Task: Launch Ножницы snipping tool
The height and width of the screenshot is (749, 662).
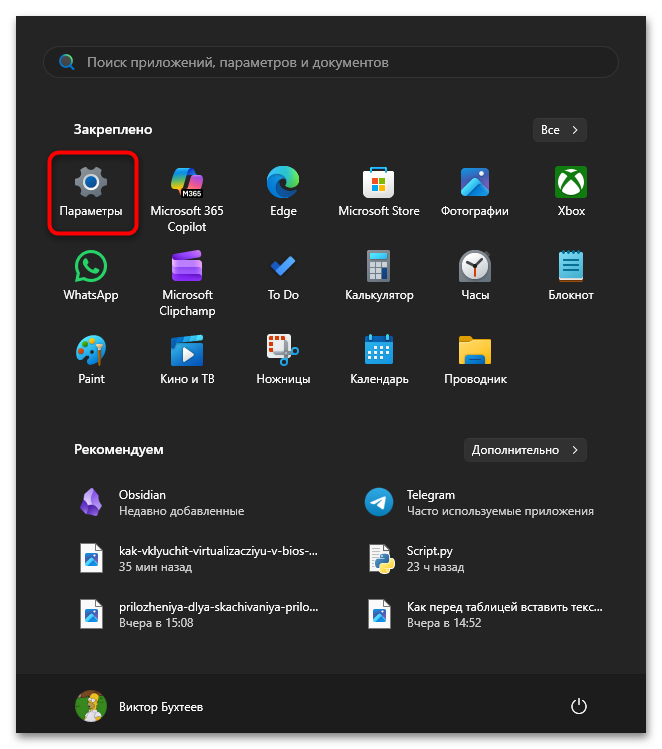Action: click(283, 360)
